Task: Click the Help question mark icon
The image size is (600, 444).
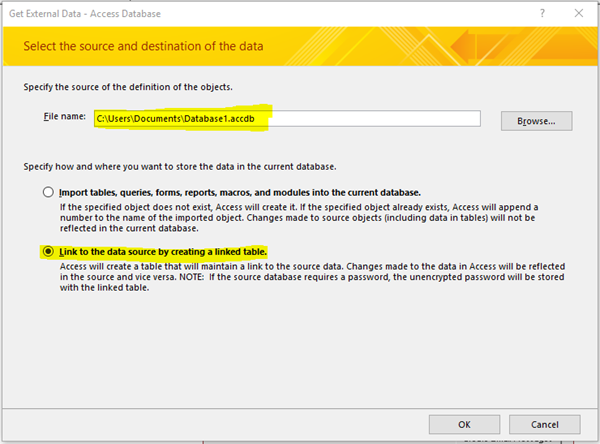Action: pos(542,14)
